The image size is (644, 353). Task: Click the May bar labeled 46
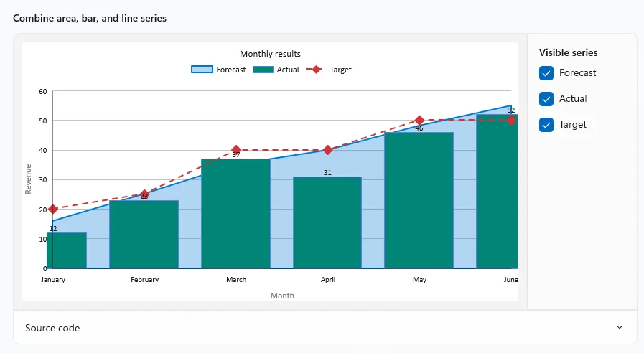click(419, 201)
